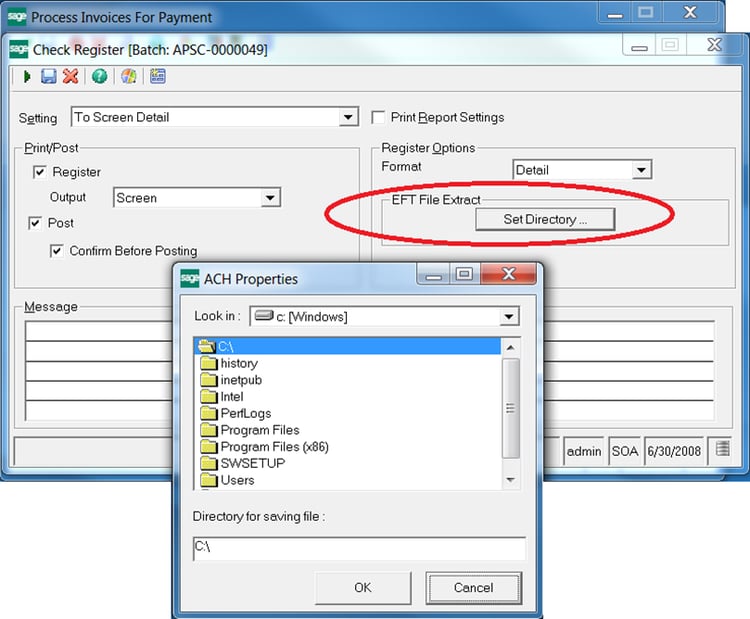This screenshot has height=619, width=750.
Task: Click the Set Directory button
Action: [544, 219]
